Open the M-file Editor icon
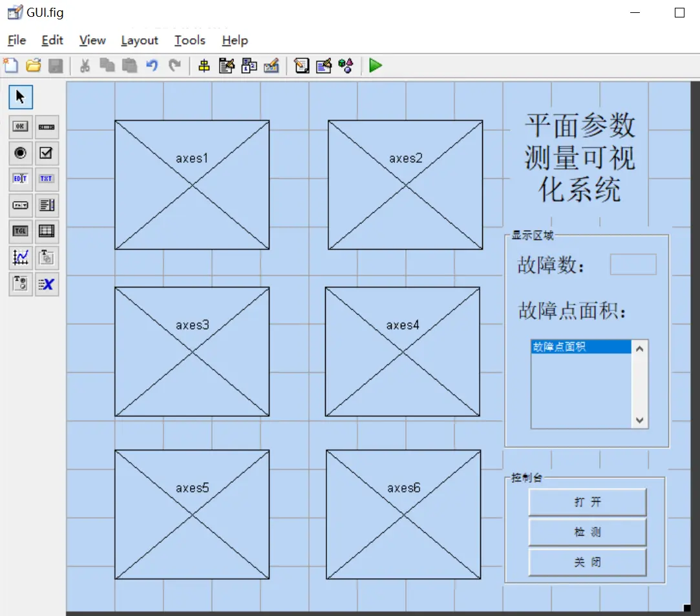The width and height of the screenshot is (700, 616). coord(301,66)
